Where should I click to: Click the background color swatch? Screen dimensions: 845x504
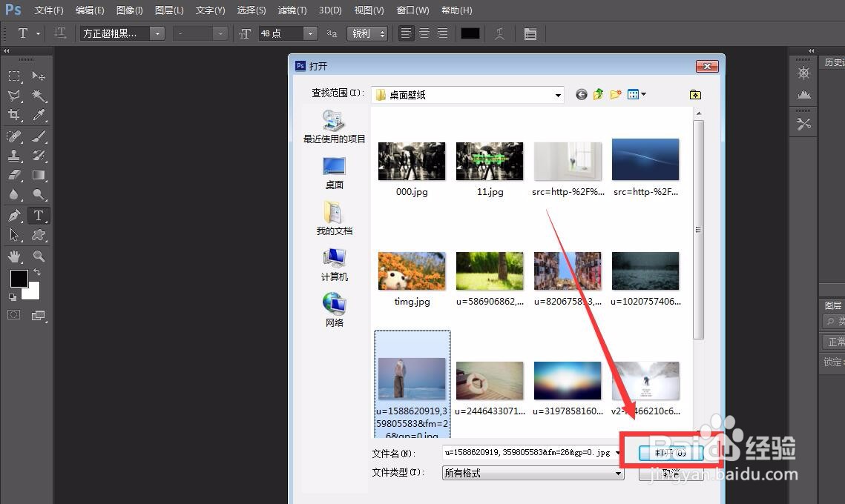(33, 292)
